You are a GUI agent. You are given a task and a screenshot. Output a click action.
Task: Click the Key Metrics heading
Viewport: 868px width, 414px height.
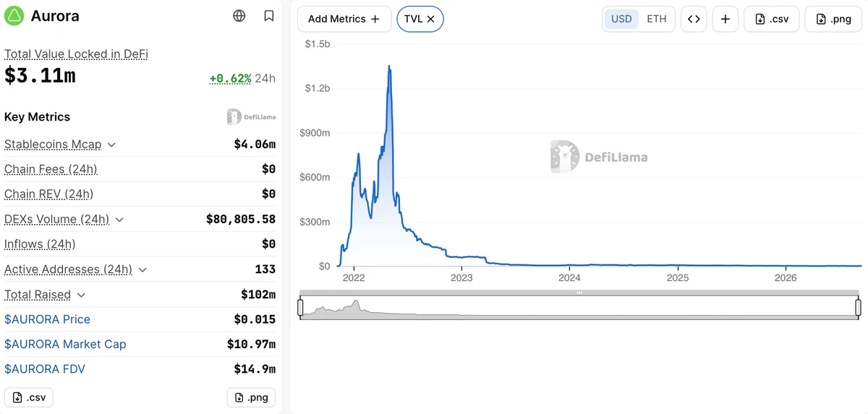point(37,117)
